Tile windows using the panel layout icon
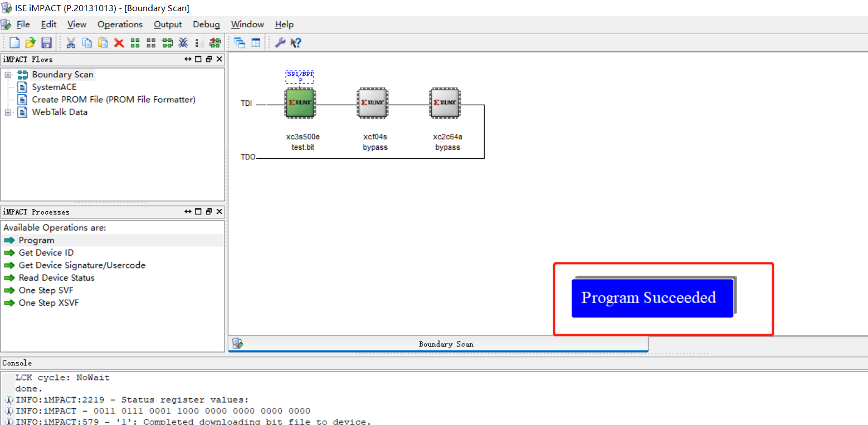Image resolution: width=868 pixels, height=425 pixels. (256, 43)
